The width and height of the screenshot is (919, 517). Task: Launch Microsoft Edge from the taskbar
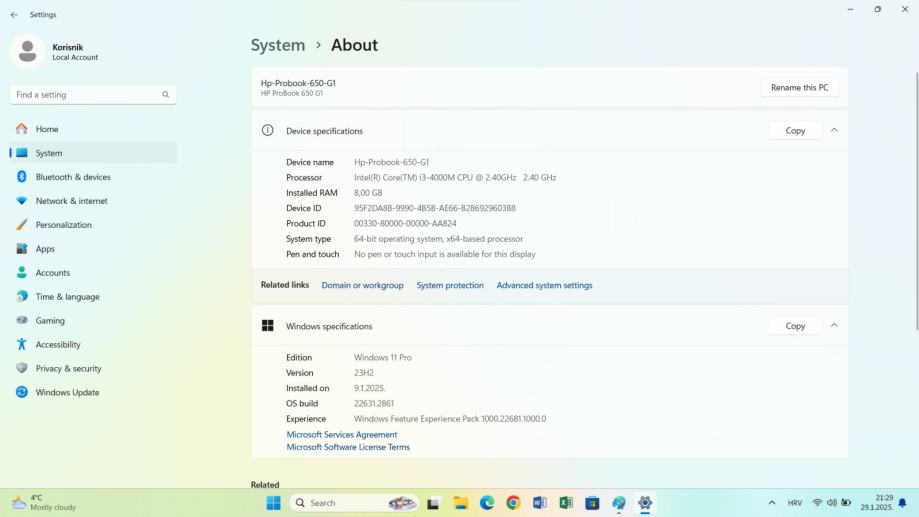486,503
